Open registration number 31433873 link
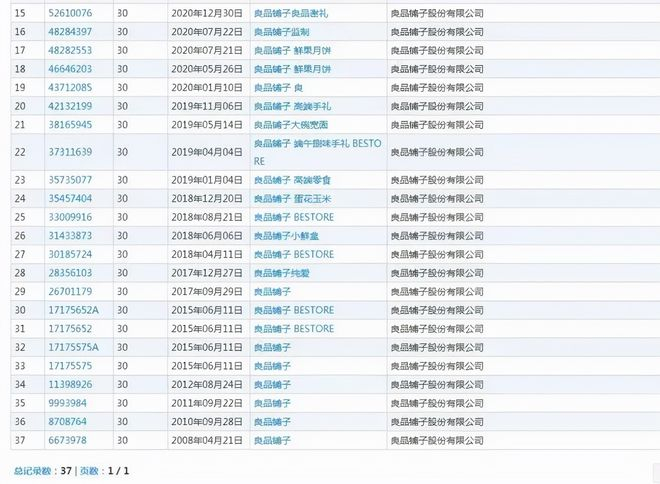The image size is (660, 484). coord(70,236)
